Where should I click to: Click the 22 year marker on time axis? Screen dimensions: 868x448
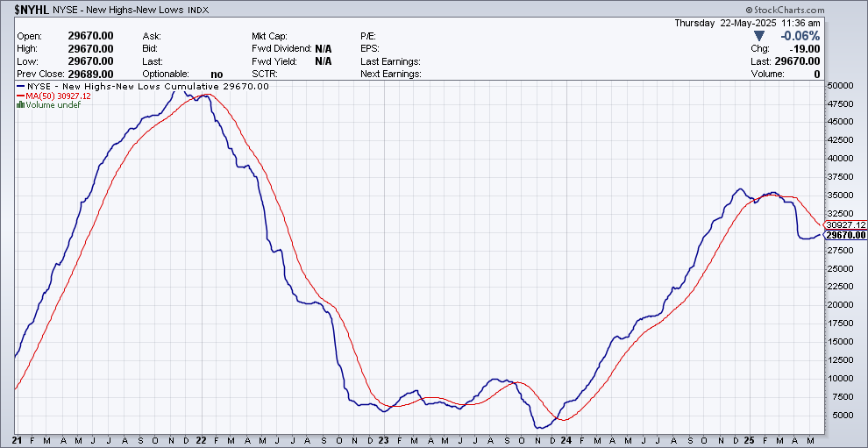tap(202, 440)
